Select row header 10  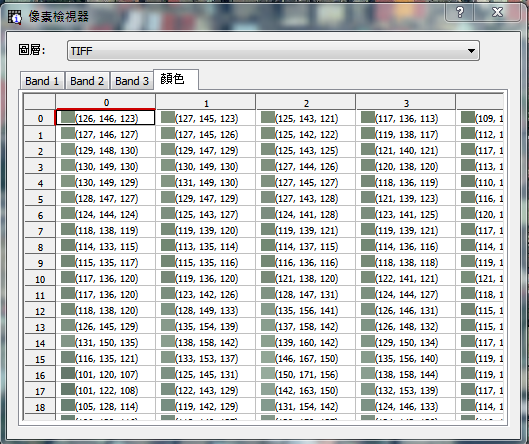coord(40,279)
